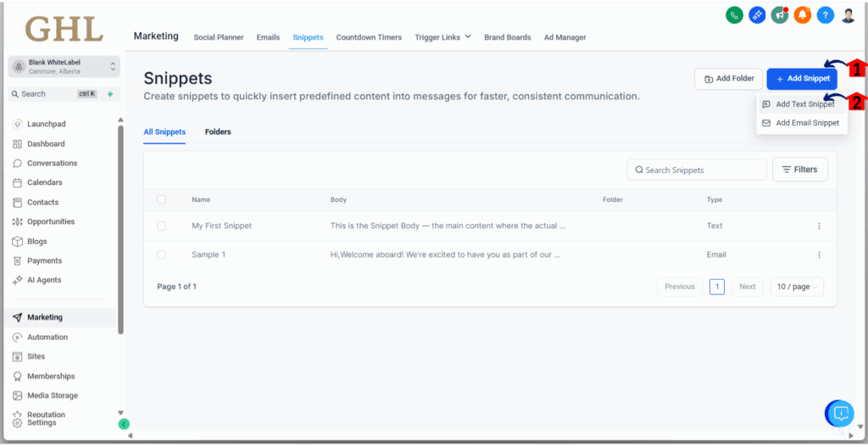Check the My First Snippet row checkbox
Image resolution: width=868 pixels, height=446 pixels.
(x=161, y=226)
